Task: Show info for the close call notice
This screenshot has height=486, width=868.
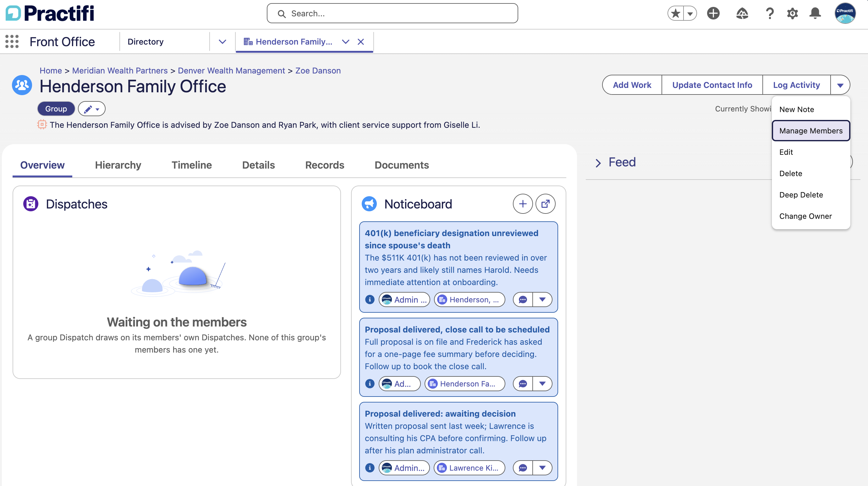Action: [x=370, y=384]
